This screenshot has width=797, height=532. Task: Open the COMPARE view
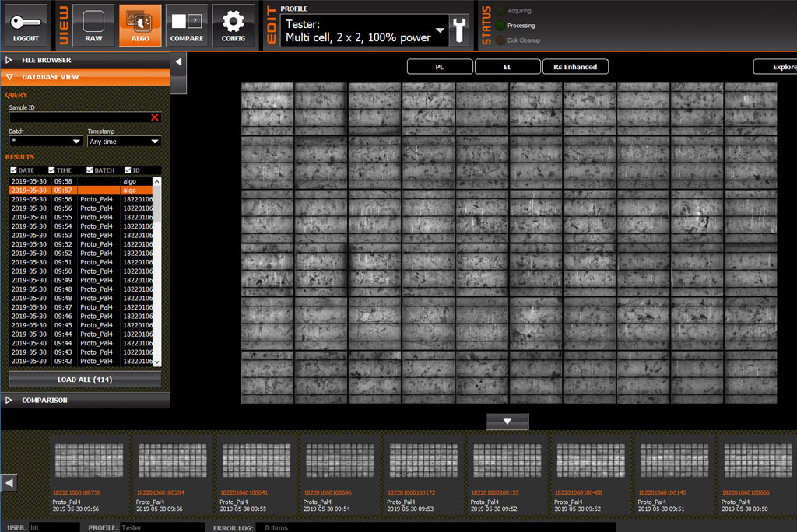click(x=187, y=26)
